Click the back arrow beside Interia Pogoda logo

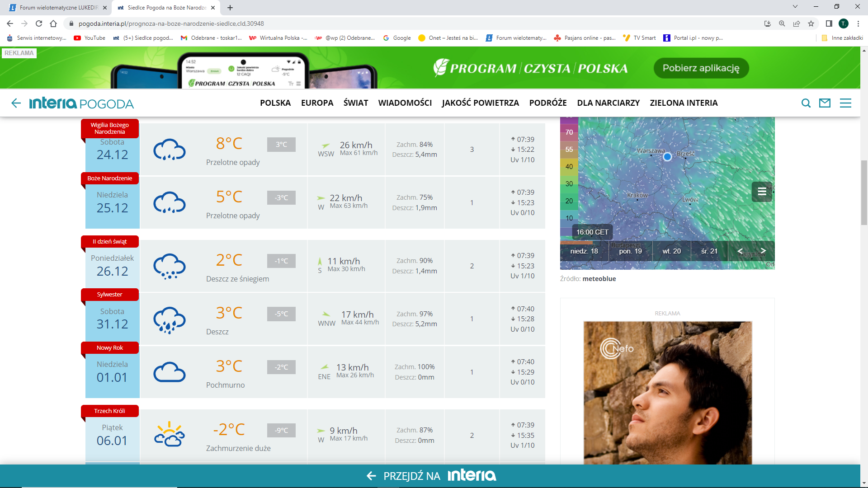[16, 103]
